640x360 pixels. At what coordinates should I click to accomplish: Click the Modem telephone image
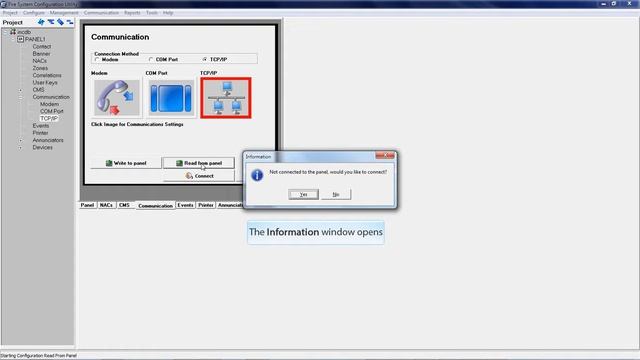(x=117, y=98)
